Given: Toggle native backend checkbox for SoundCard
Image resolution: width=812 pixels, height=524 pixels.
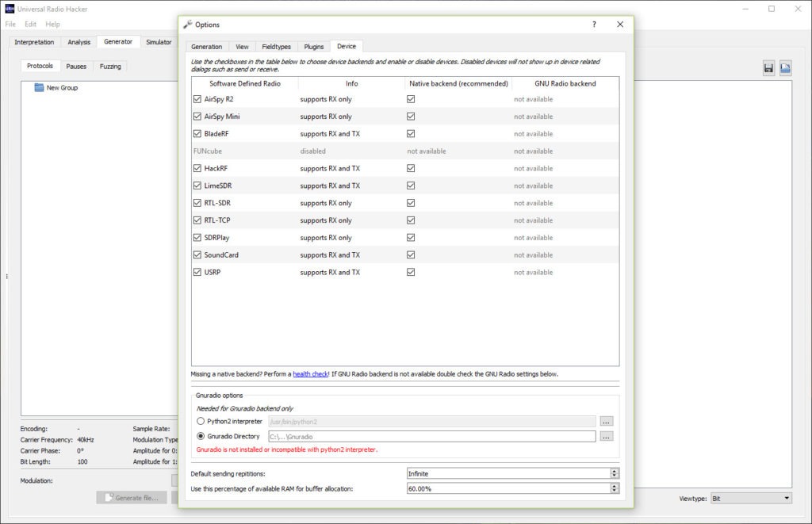Looking at the screenshot, I should 411,254.
